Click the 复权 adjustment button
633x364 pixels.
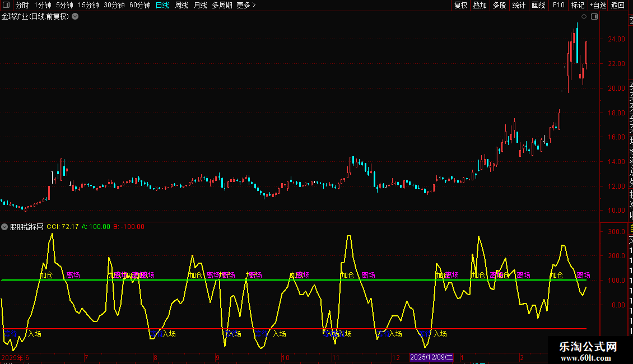click(460, 5)
